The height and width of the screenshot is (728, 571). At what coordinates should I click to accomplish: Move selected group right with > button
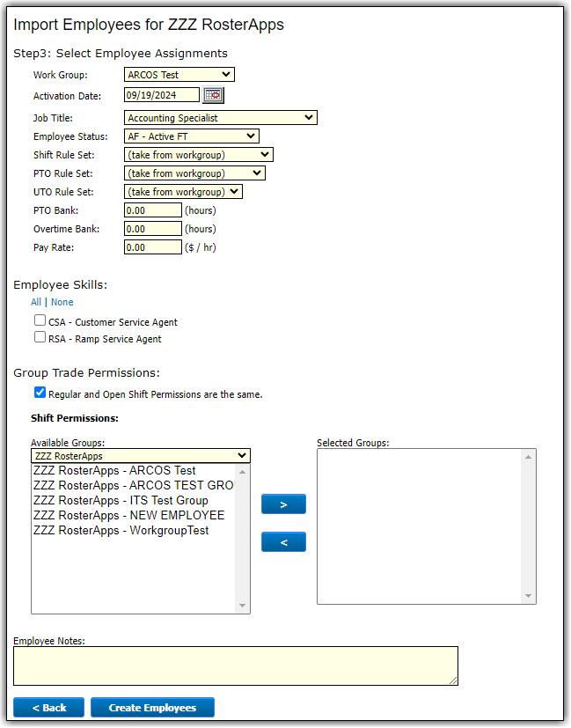click(283, 504)
